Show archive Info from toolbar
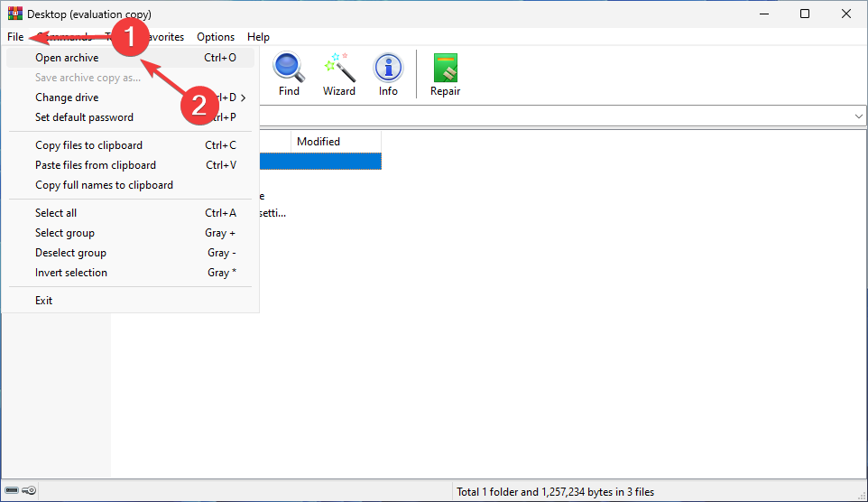868x502 pixels. [x=388, y=74]
